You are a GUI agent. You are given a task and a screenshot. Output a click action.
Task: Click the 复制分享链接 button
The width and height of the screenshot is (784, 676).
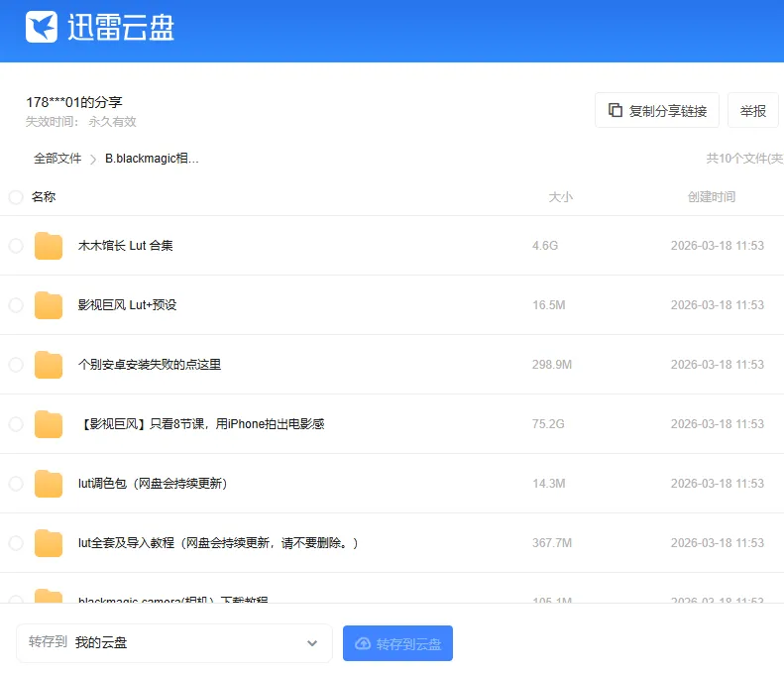(657, 110)
